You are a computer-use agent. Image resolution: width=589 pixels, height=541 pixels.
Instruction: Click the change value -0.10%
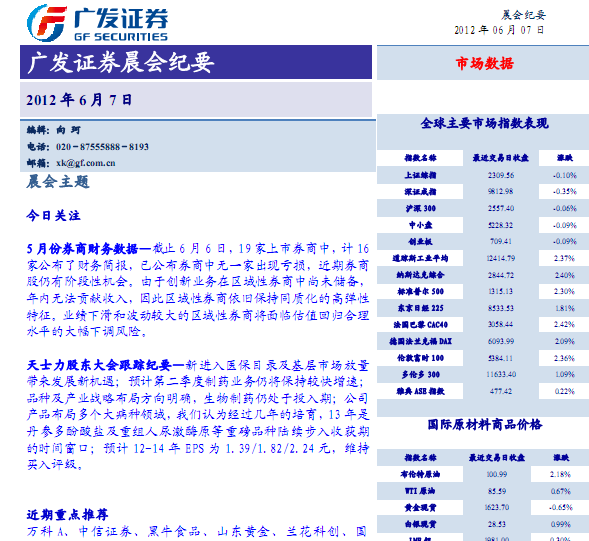[x=565, y=175]
